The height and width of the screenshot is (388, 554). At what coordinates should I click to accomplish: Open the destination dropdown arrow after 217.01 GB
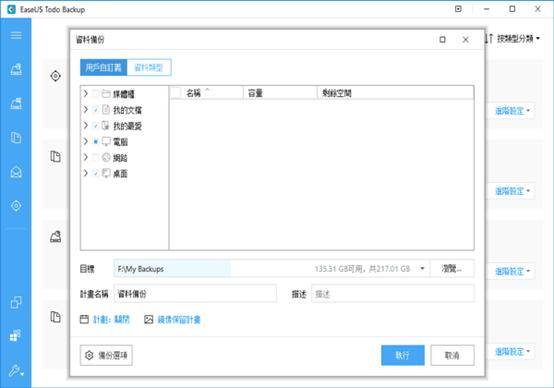coord(422,269)
